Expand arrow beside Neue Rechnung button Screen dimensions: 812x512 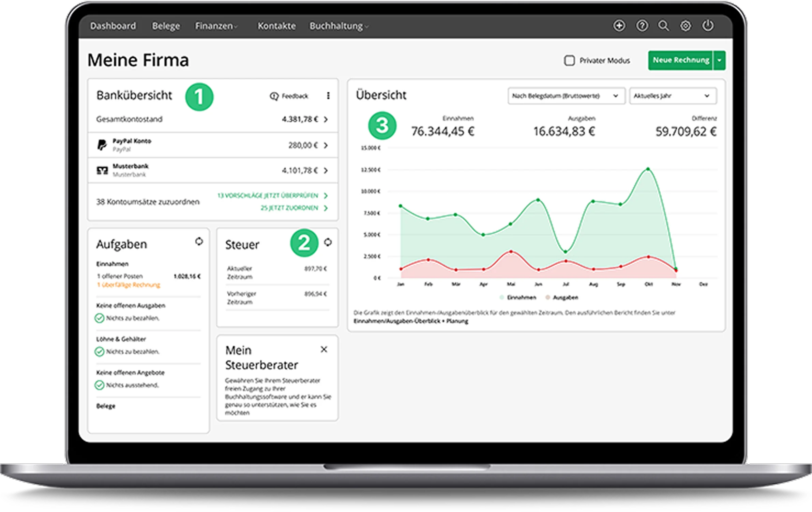click(719, 60)
